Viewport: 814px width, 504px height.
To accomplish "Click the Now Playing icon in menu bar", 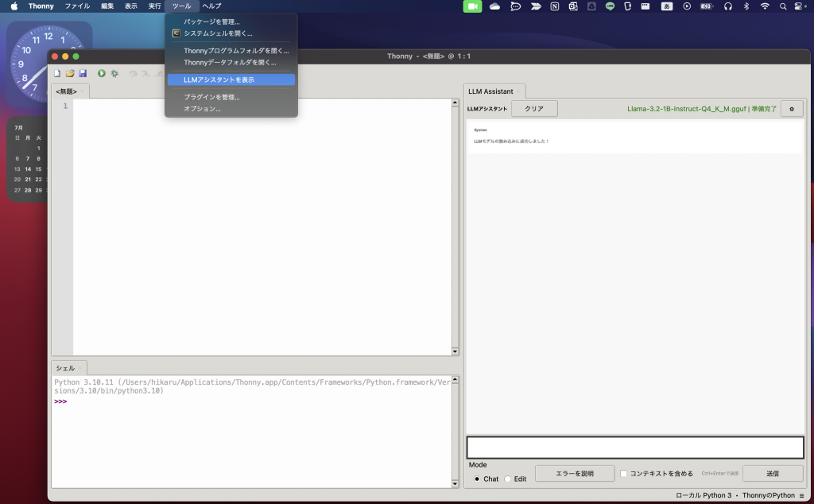I will pos(687,6).
